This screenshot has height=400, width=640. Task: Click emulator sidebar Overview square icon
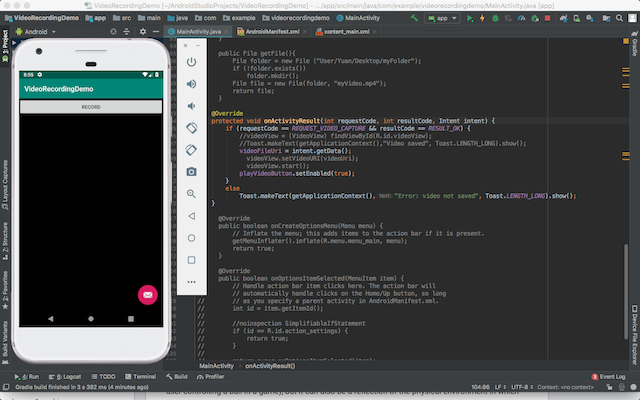coord(191,260)
